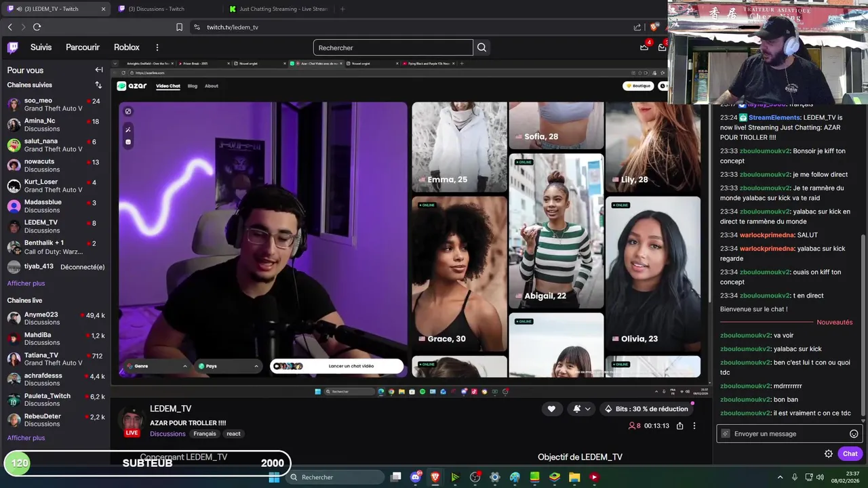The width and height of the screenshot is (868, 488).
Task: Open the Twitch top-nav more options menu
Action: click(x=157, y=47)
